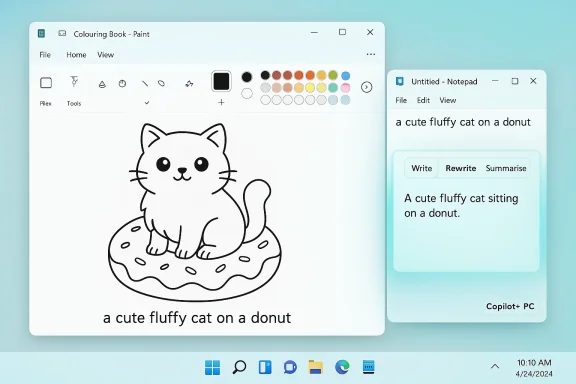Open the Windows Start menu

212,367
